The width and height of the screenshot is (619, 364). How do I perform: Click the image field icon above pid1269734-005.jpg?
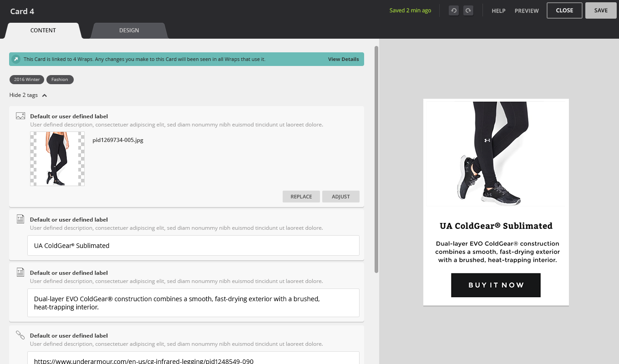[x=20, y=116]
